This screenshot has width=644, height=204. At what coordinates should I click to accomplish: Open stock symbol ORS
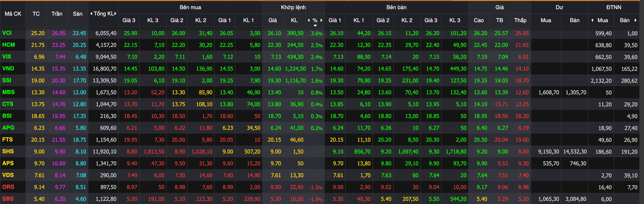(8, 187)
